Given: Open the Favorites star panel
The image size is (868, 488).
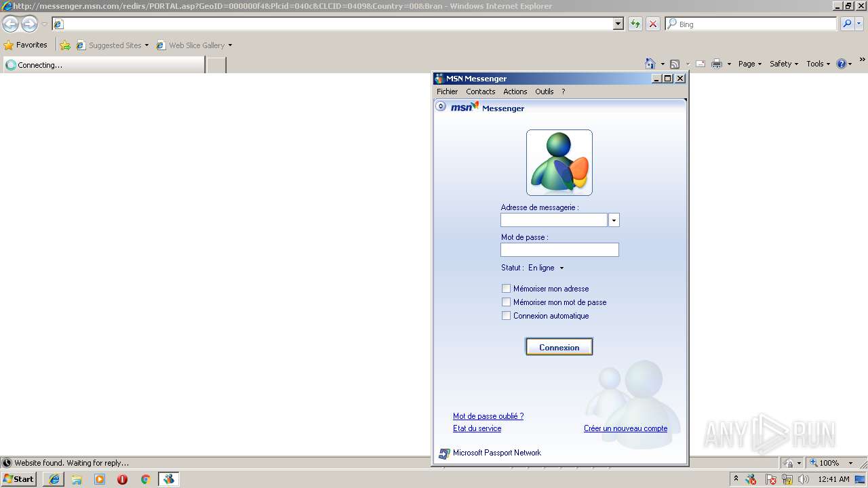Looking at the screenshot, I should [25, 45].
